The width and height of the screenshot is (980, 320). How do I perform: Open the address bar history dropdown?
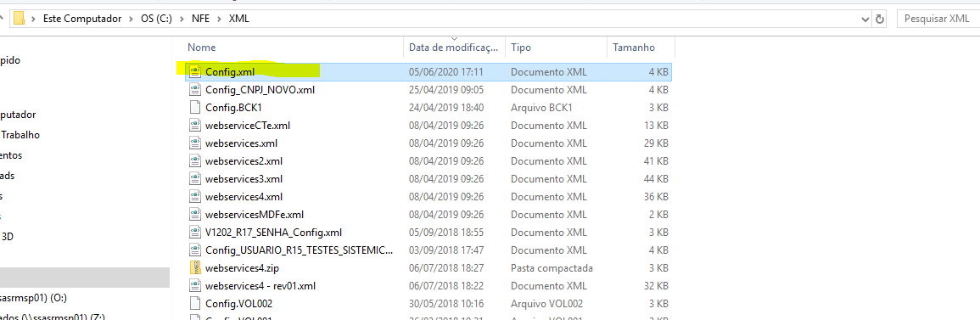(865, 19)
